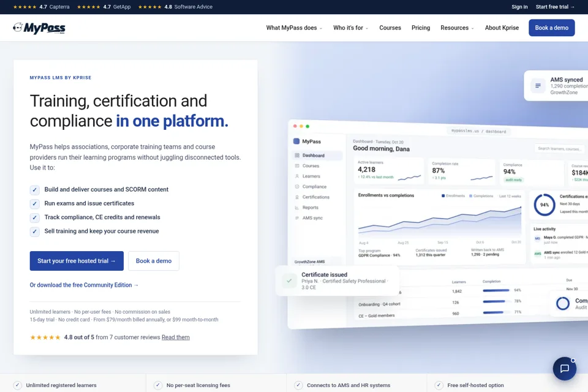588x392 pixels.
Task: Click the MyPass square icon in mockup sidebar
Action: pos(296,141)
